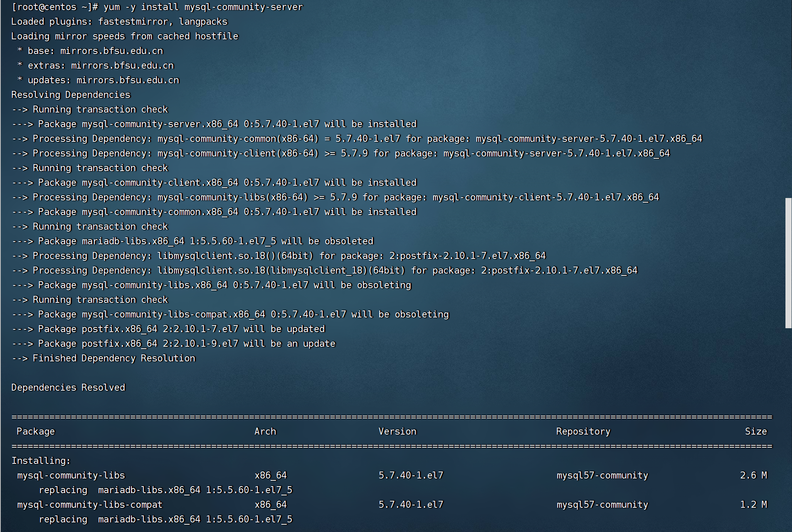
Task: Click the 'Finished Dependency Resolution' line
Action: [104, 358]
